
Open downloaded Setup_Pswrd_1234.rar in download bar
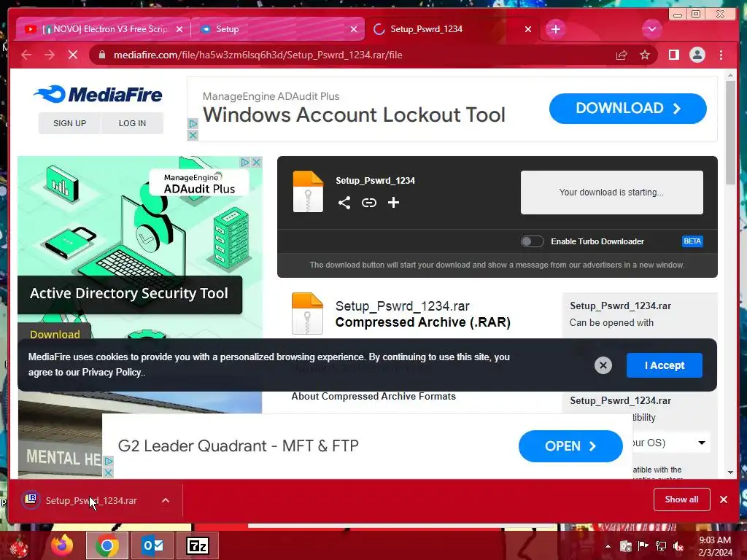pos(90,500)
